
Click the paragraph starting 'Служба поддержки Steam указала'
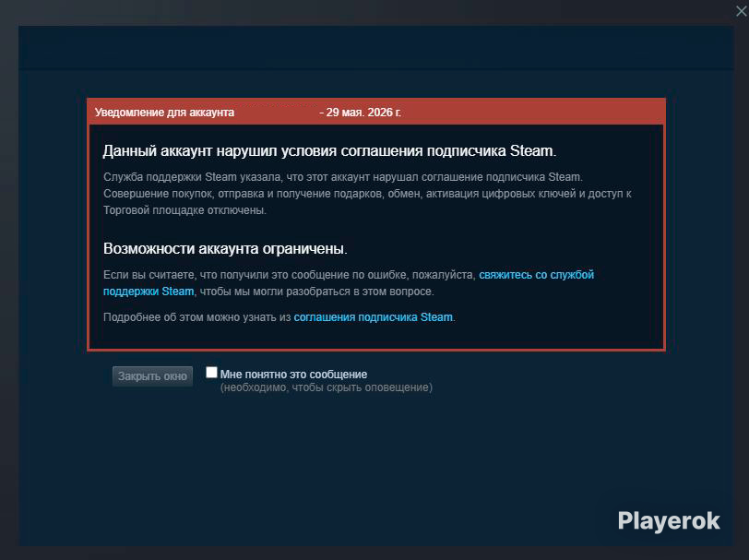tap(367, 194)
